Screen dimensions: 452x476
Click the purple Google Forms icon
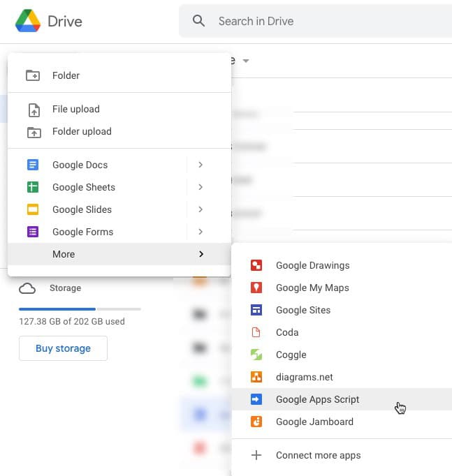[33, 232]
